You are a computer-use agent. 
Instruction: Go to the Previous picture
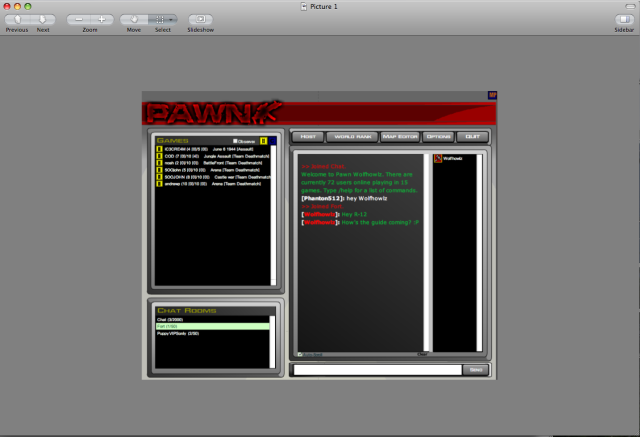point(17,19)
